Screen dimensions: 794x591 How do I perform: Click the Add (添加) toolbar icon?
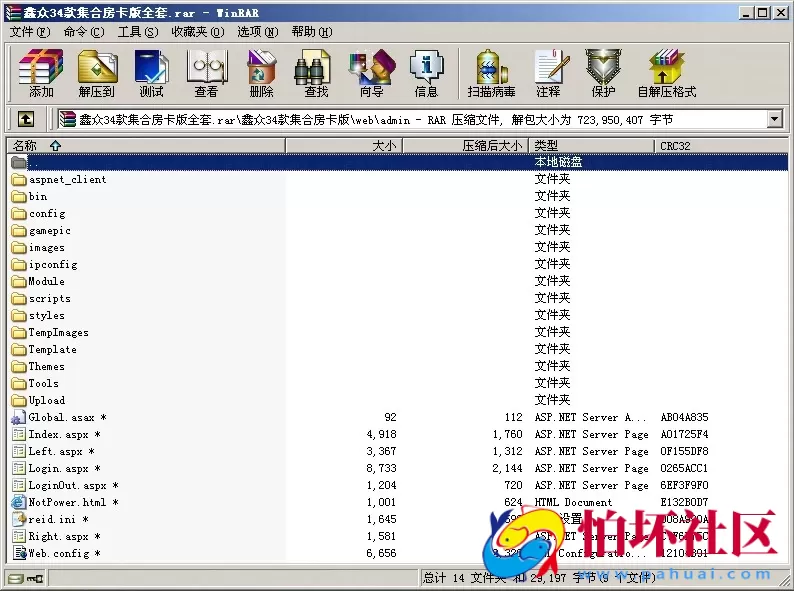tap(41, 73)
